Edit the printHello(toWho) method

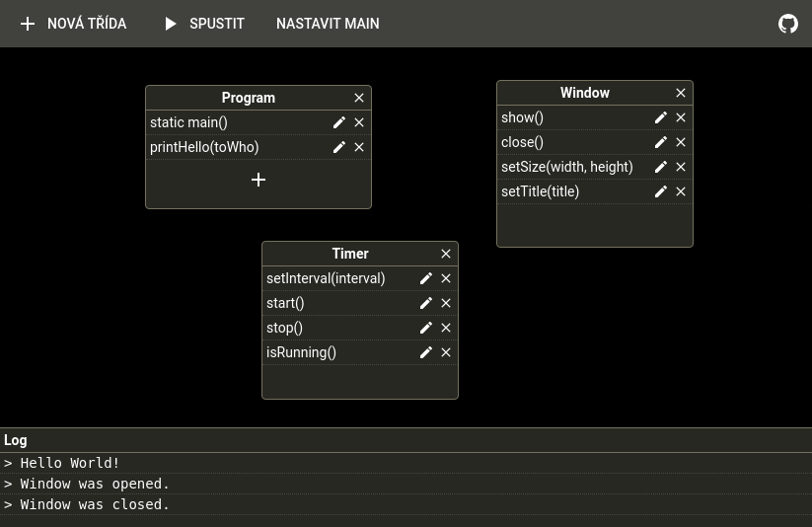(x=339, y=147)
